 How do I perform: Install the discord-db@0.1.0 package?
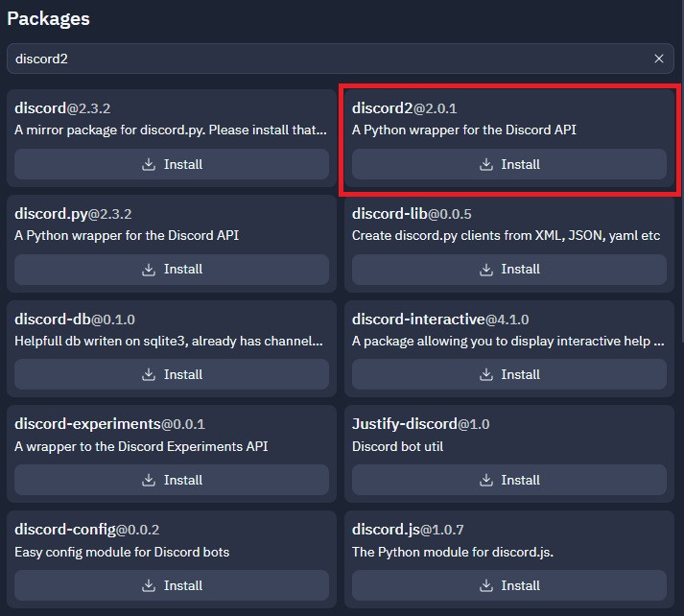(x=172, y=374)
